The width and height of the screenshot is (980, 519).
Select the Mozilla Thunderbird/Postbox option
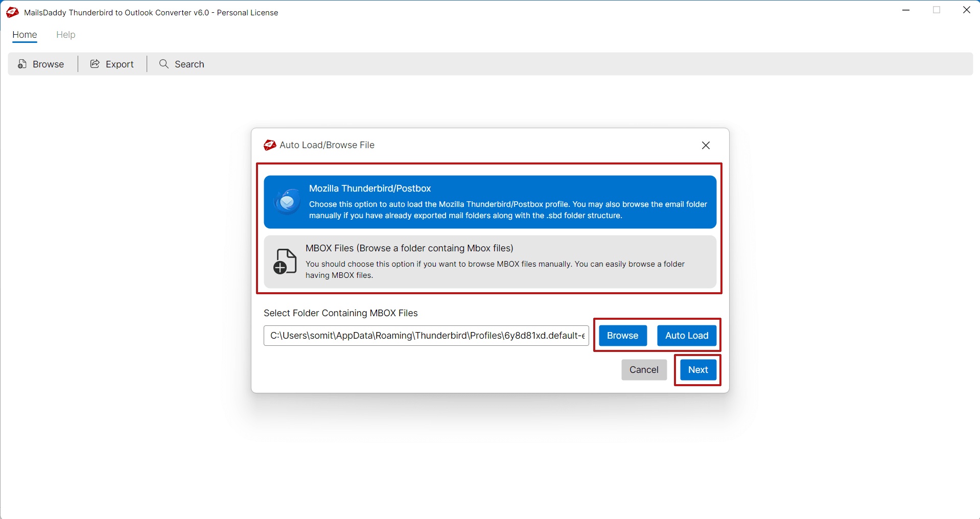(489, 202)
